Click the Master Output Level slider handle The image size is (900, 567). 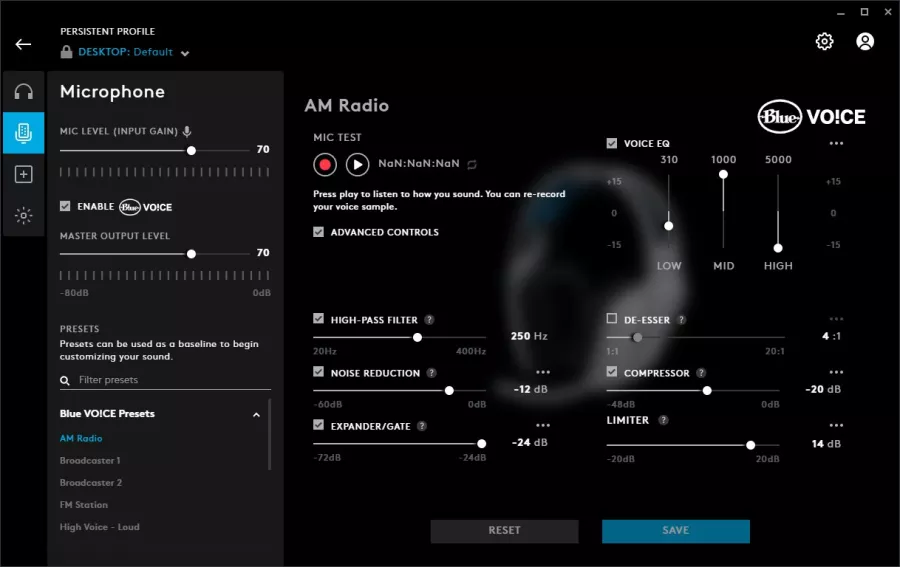click(191, 254)
